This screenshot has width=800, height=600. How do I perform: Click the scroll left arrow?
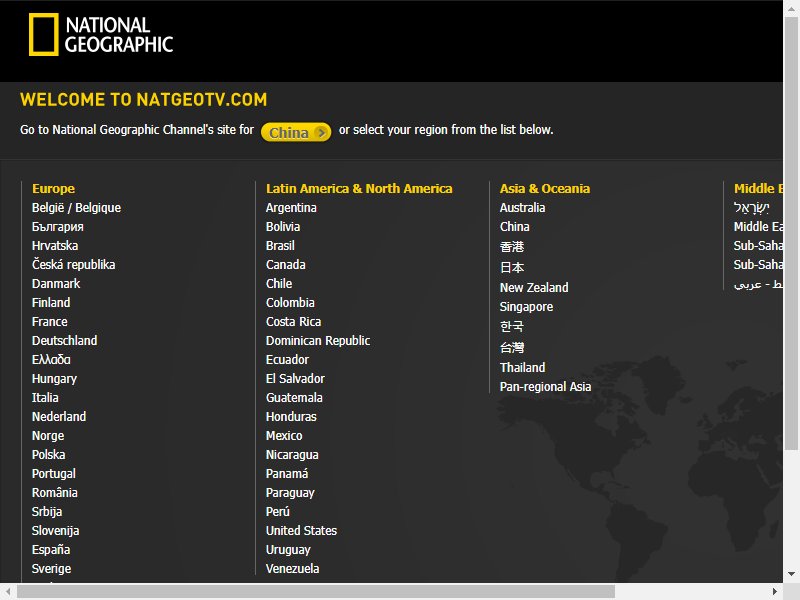[8, 592]
